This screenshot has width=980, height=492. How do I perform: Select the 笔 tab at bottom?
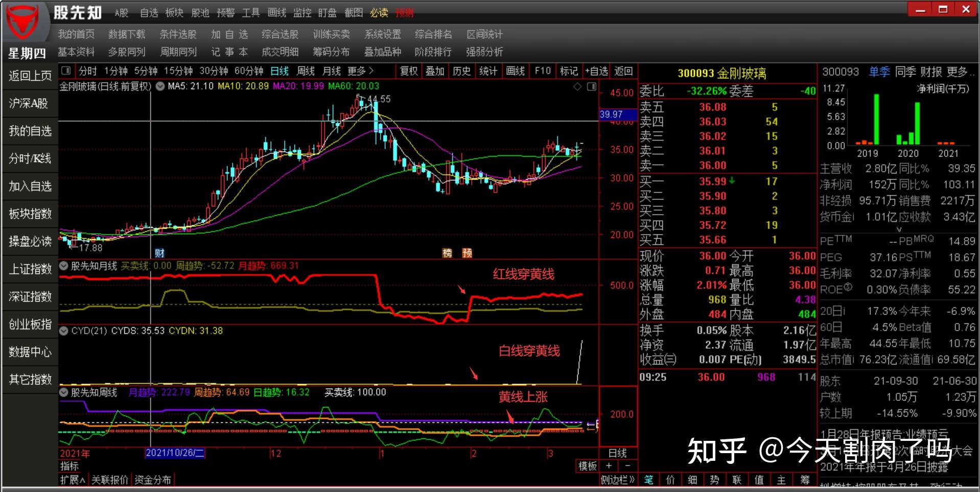click(649, 480)
